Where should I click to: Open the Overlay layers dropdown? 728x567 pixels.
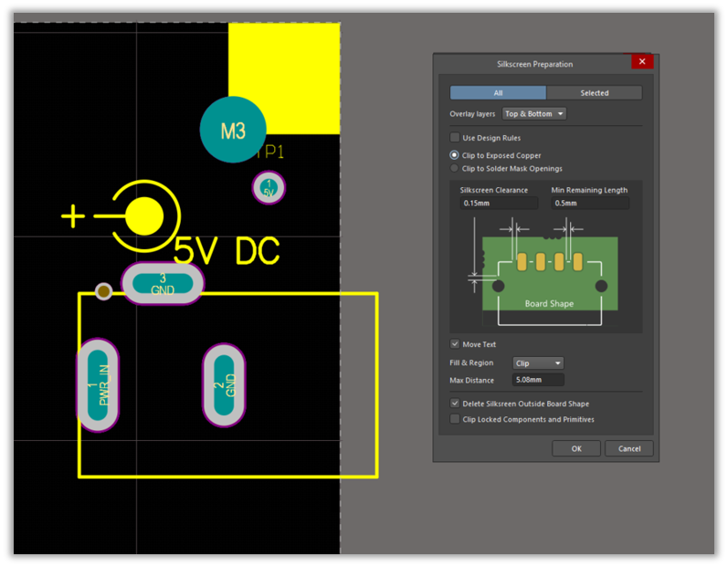point(534,114)
